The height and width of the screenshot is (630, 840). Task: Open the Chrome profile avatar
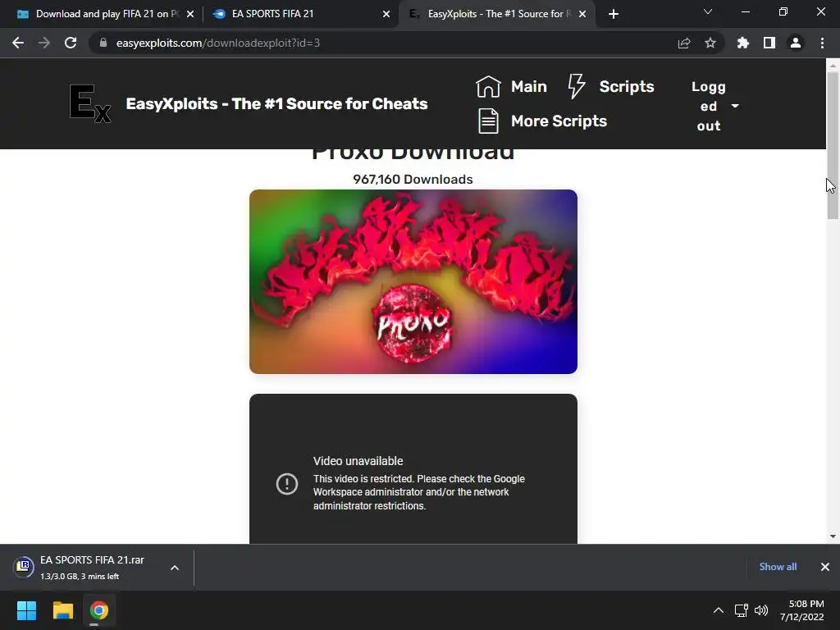[x=796, y=43]
